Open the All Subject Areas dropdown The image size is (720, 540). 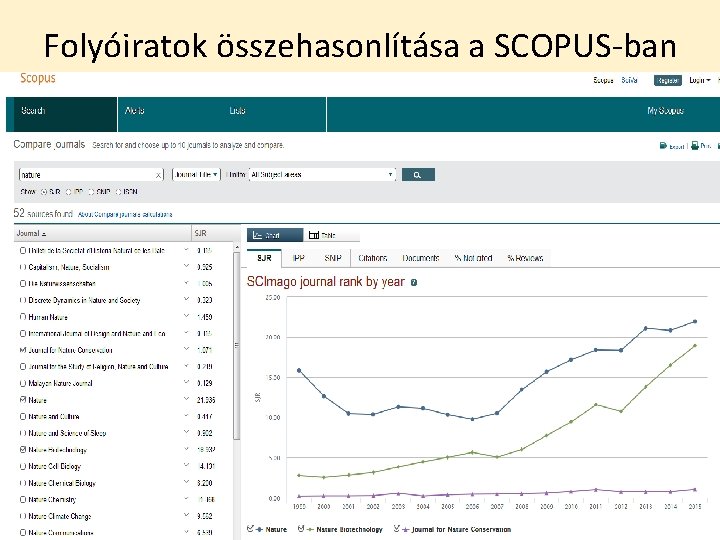[x=322, y=174]
